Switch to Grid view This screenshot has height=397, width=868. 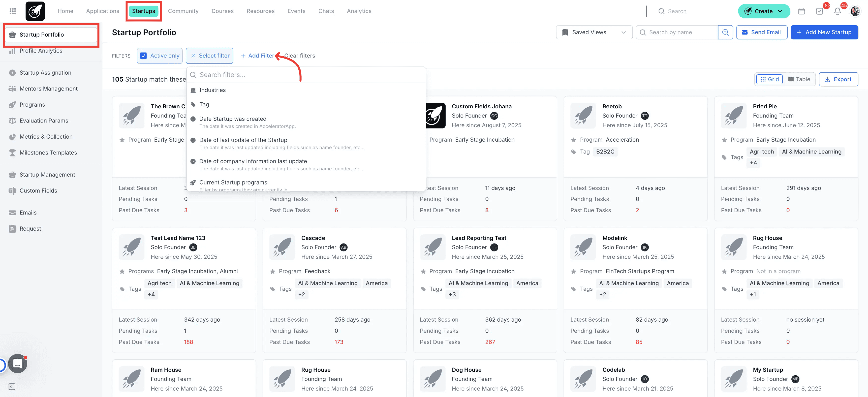coord(769,79)
